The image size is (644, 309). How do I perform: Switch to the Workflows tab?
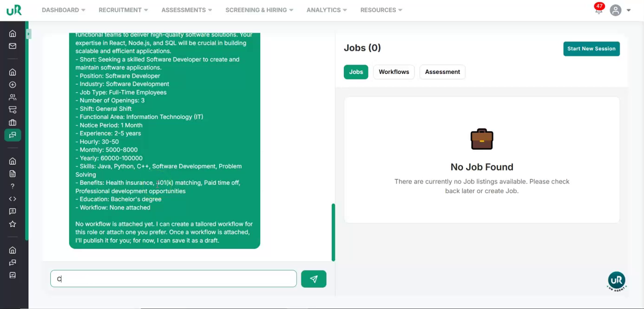394,72
